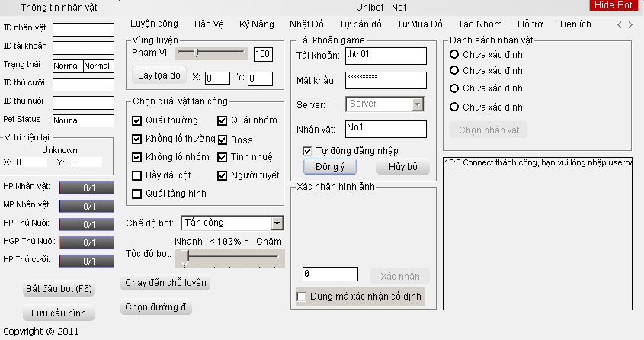
Task: Uncheck Quái nhóm checkbox
Action: 223,120
